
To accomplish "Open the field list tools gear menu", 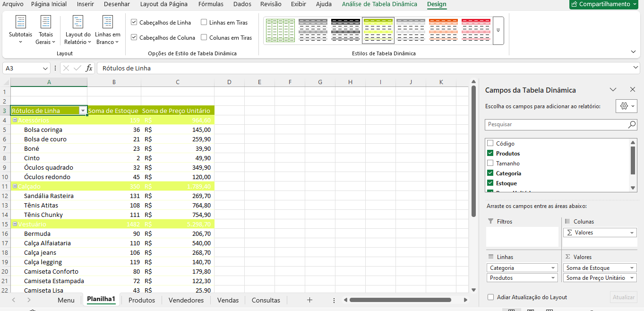I will pyautogui.click(x=627, y=106).
